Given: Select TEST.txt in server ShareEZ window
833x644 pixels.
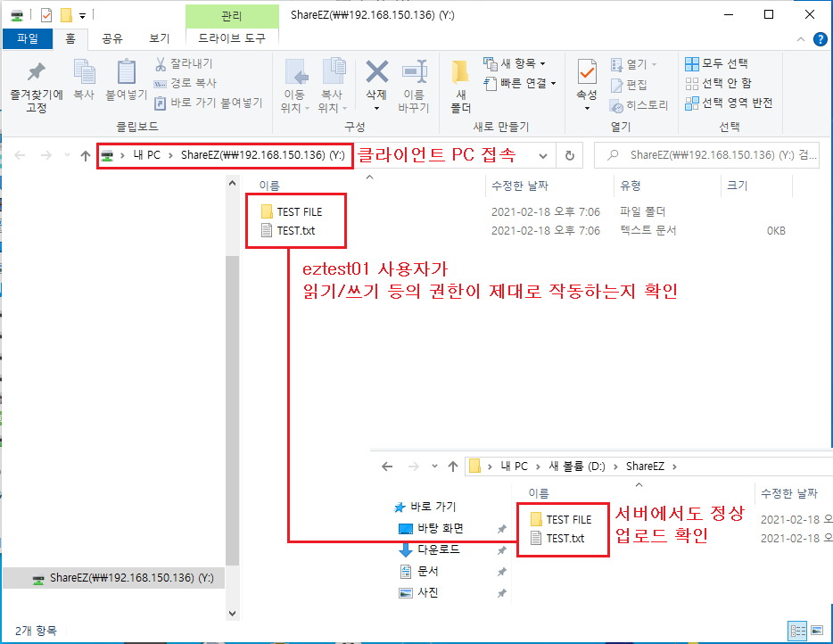Looking at the screenshot, I should (557, 538).
